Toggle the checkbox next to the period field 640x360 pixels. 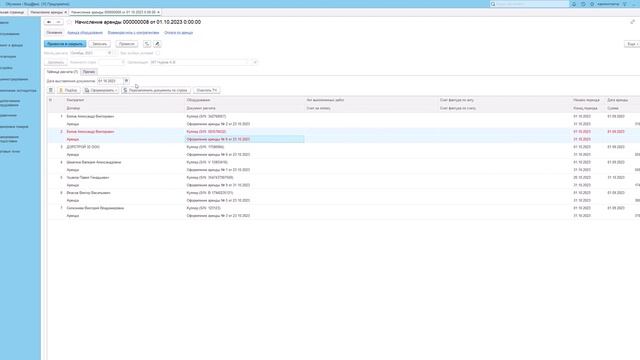[x=158, y=53]
